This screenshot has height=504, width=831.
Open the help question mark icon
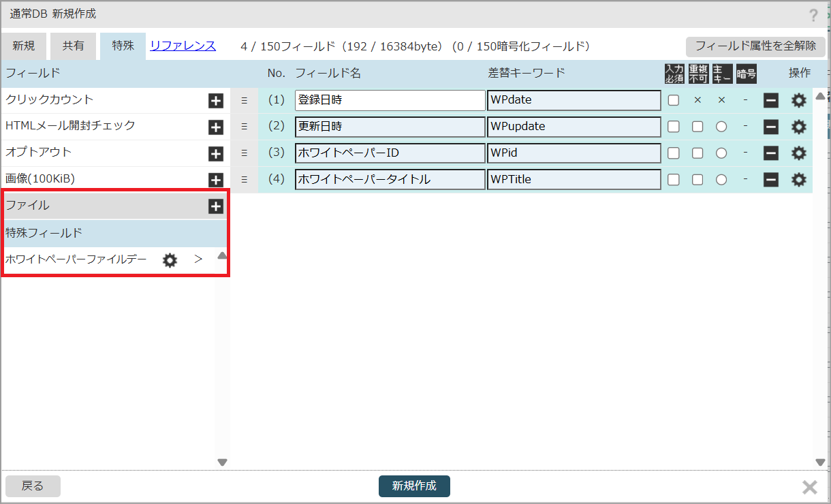pos(813,16)
